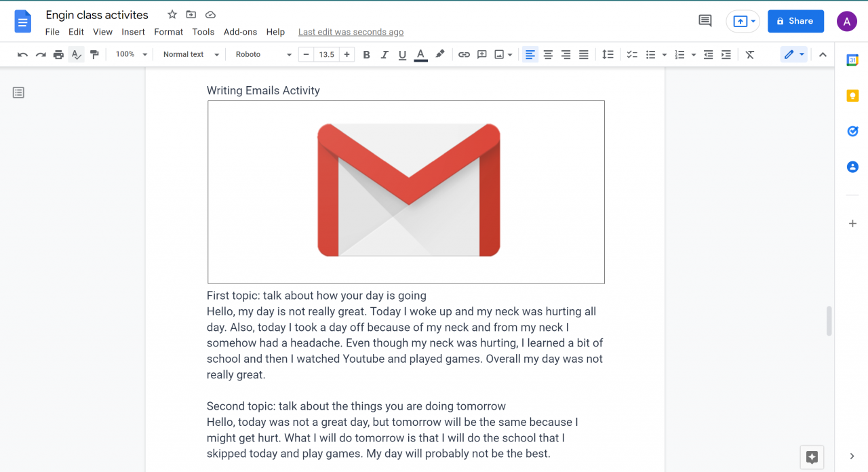
Task: Show the document outline
Action: pos(18,92)
